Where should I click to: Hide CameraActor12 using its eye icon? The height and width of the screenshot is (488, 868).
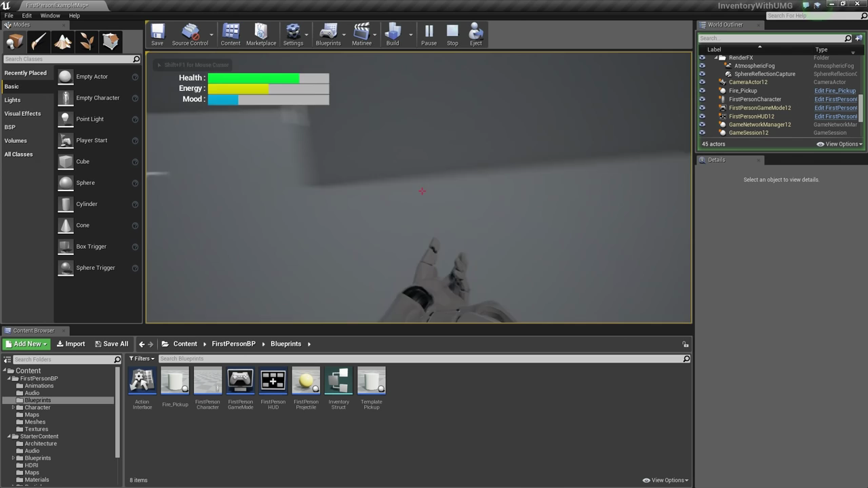point(703,82)
